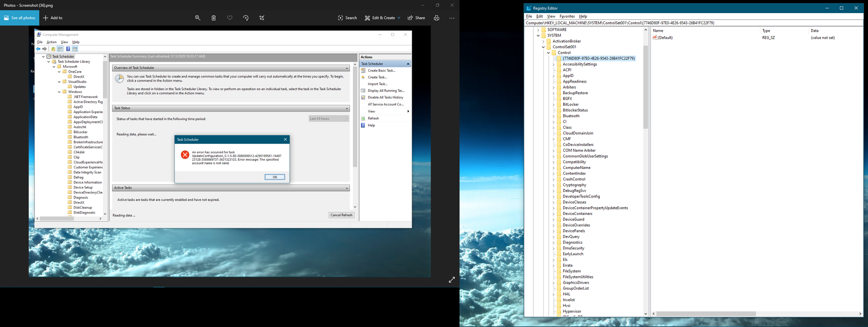868x327 pixels.
Task: Select the Class key in the registry tree
Action: [x=567, y=128]
